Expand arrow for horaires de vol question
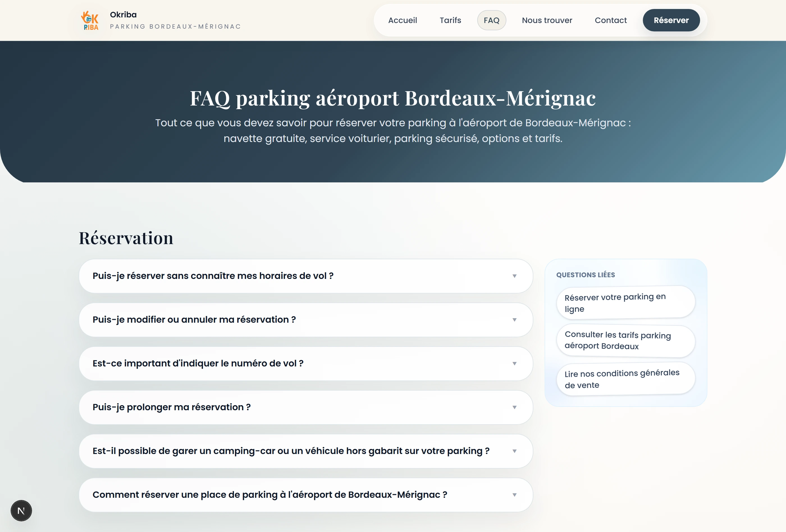Viewport: 786px width, 532px height. [x=515, y=276]
